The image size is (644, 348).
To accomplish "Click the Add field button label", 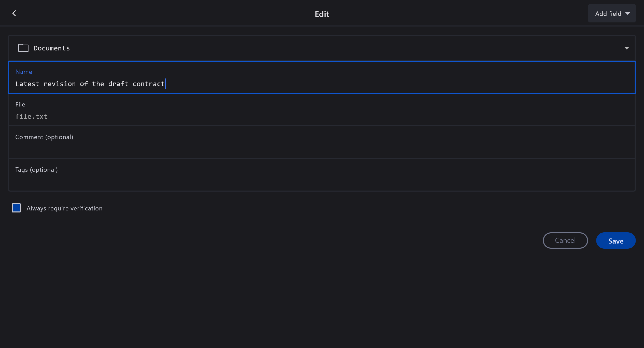I will click(608, 14).
